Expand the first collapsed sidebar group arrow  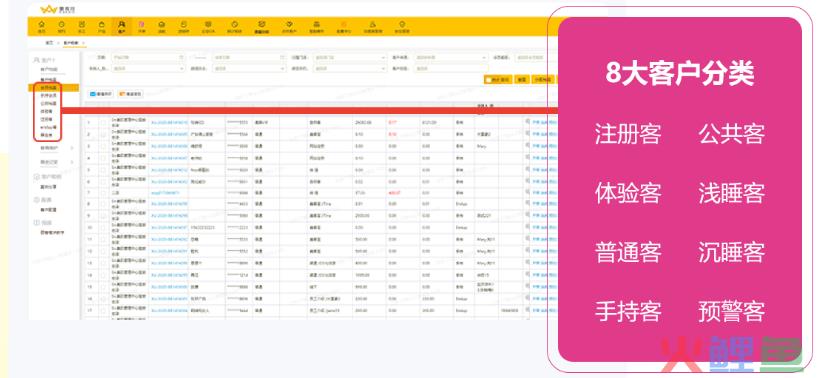[x=72, y=148]
